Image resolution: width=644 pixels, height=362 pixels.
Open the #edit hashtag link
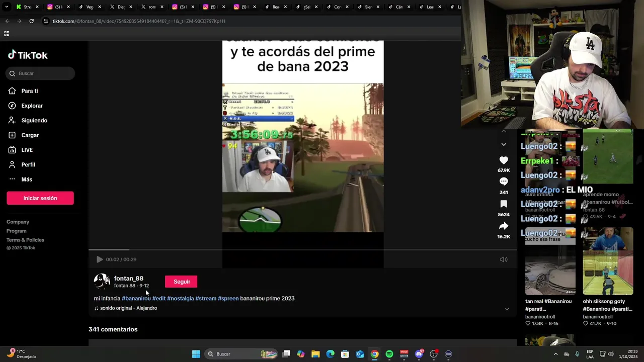point(159,298)
